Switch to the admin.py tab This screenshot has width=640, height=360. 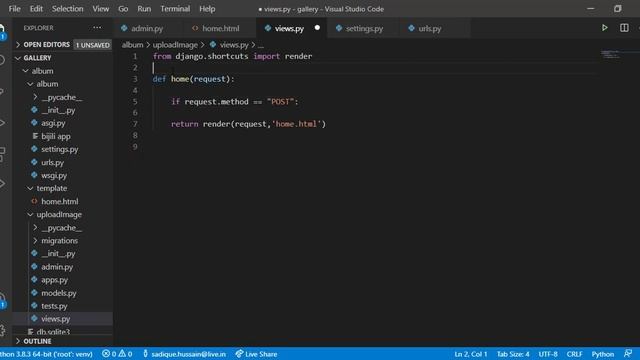point(147,28)
